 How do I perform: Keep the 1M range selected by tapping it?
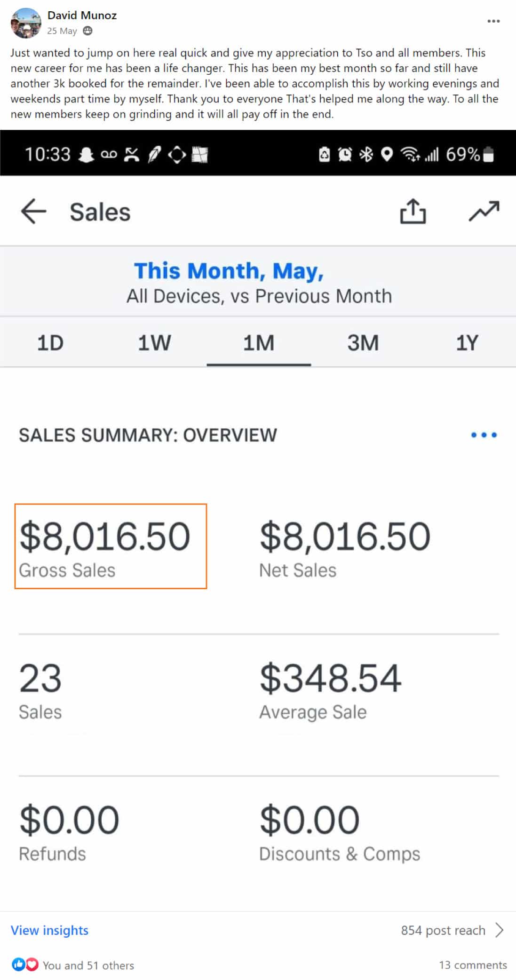[x=258, y=343]
